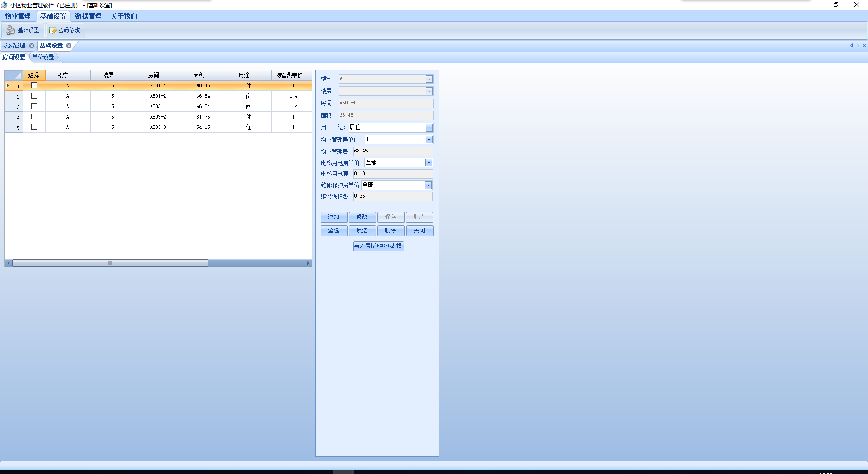868x474 pixels.
Task: Click the 添加 button
Action: coord(334,217)
